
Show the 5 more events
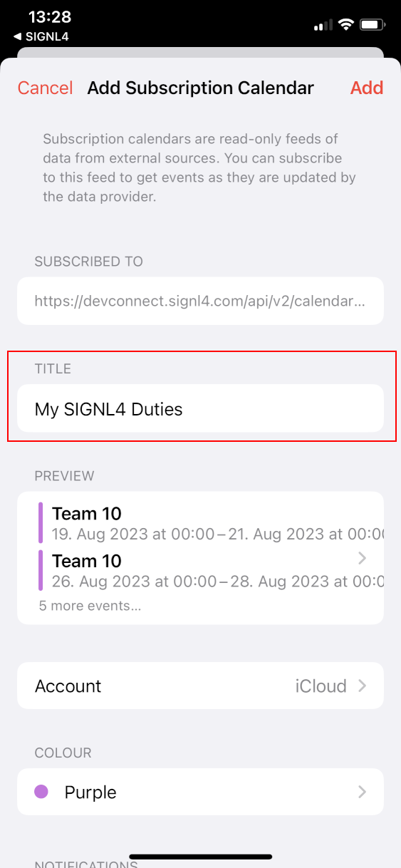[x=90, y=606]
